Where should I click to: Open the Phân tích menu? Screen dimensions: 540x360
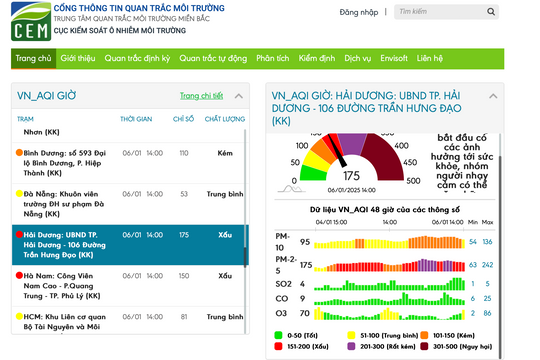click(272, 58)
